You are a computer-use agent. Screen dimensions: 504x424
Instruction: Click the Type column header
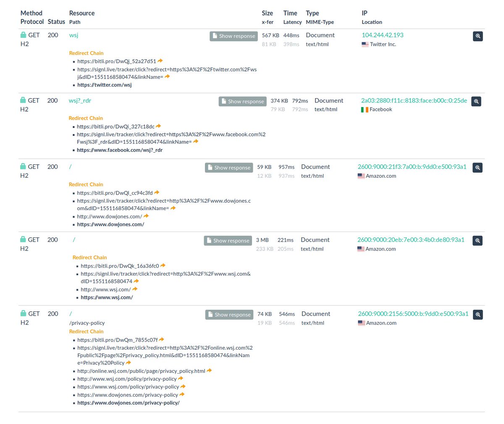click(x=312, y=13)
